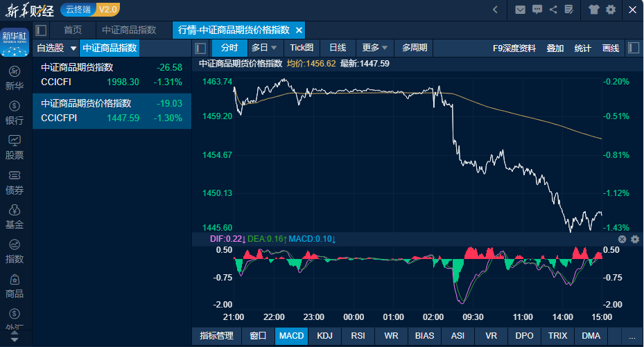Switch to 日线 view
The height and width of the screenshot is (347, 644).
(338, 48)
